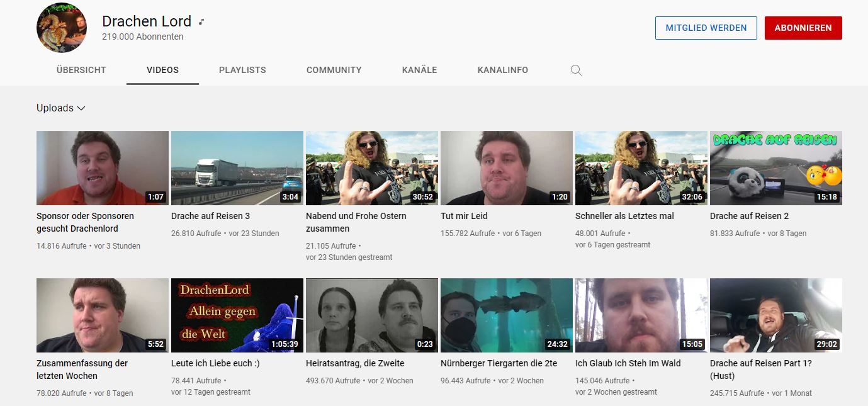Click the 'Drache auf Reisen Part 1? (Hust)' title
The height and width of the screenshot is (406, 868).
point(760,369)
